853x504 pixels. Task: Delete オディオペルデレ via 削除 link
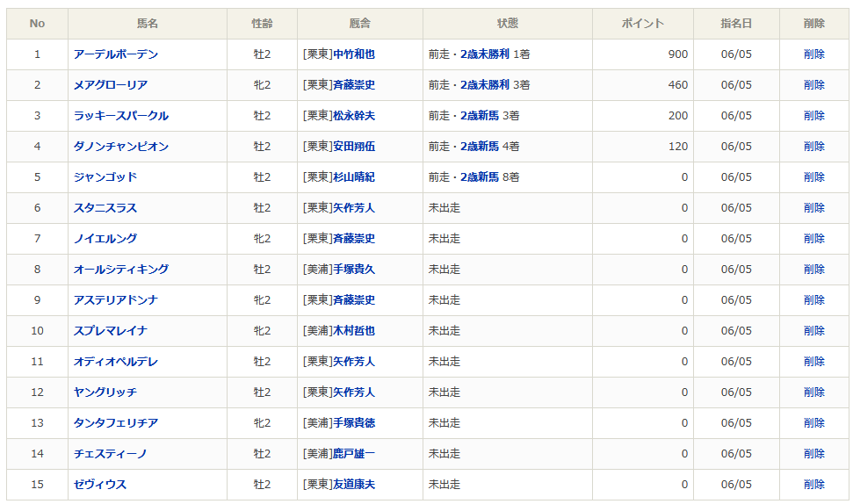click(x=814, y=362)
